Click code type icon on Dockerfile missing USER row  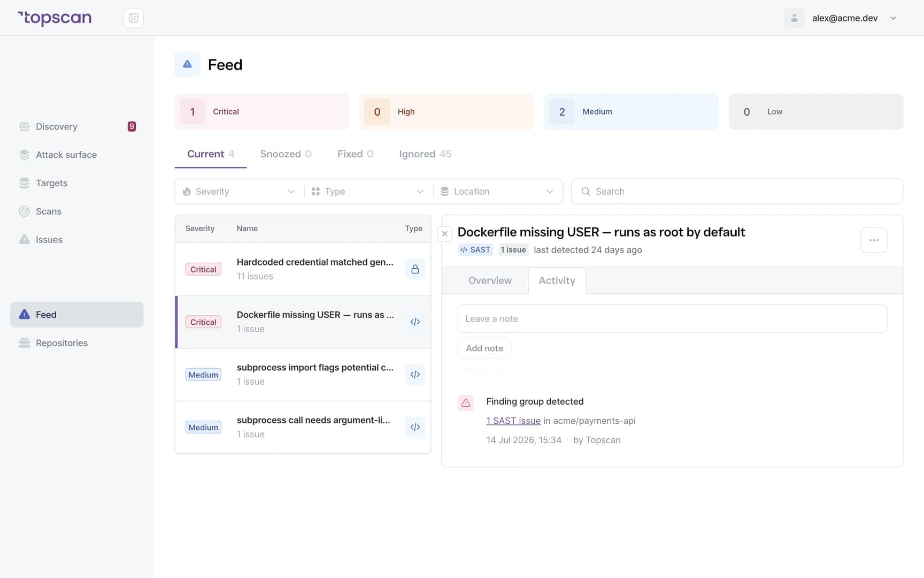click(x=415, y=322)
